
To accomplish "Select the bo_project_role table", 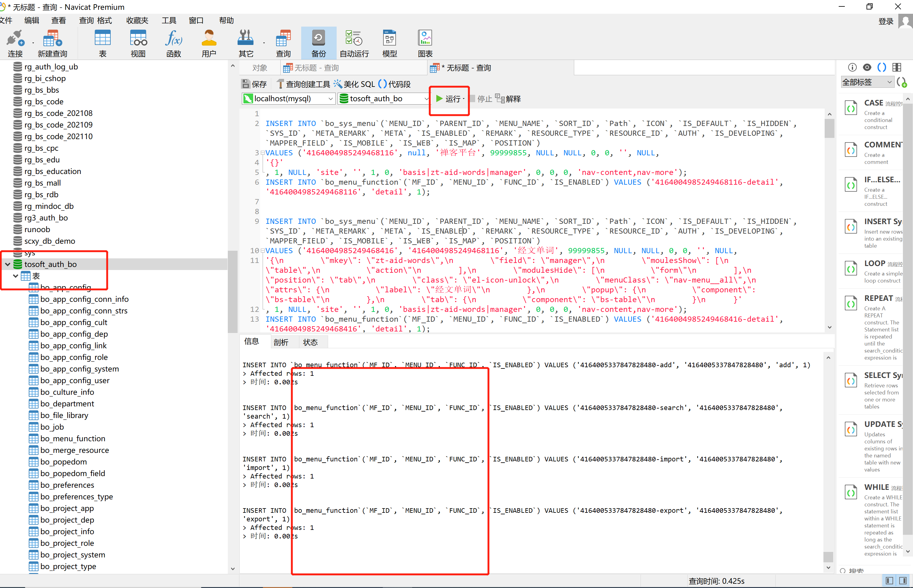I will coord(67,543).
